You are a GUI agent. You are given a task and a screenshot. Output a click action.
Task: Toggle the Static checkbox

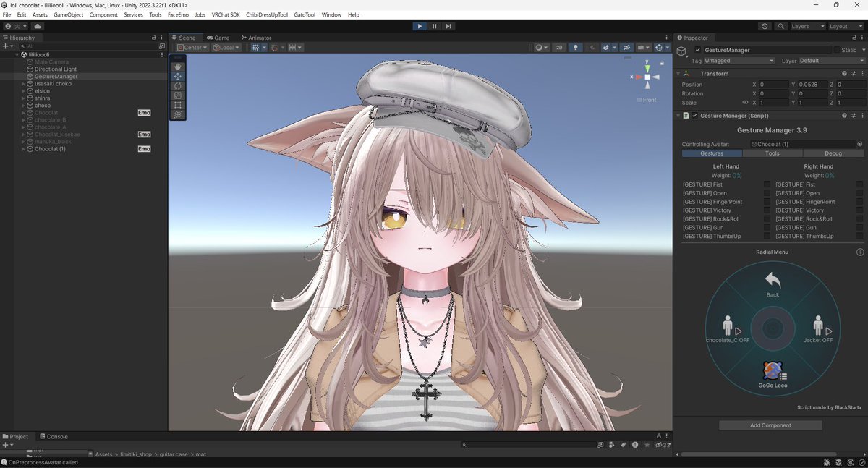pos(837,50)
